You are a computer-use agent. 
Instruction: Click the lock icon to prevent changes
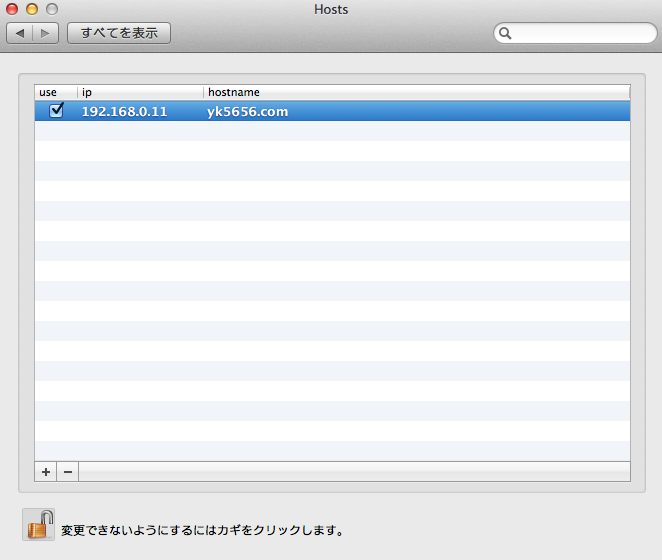click(38, 525)
